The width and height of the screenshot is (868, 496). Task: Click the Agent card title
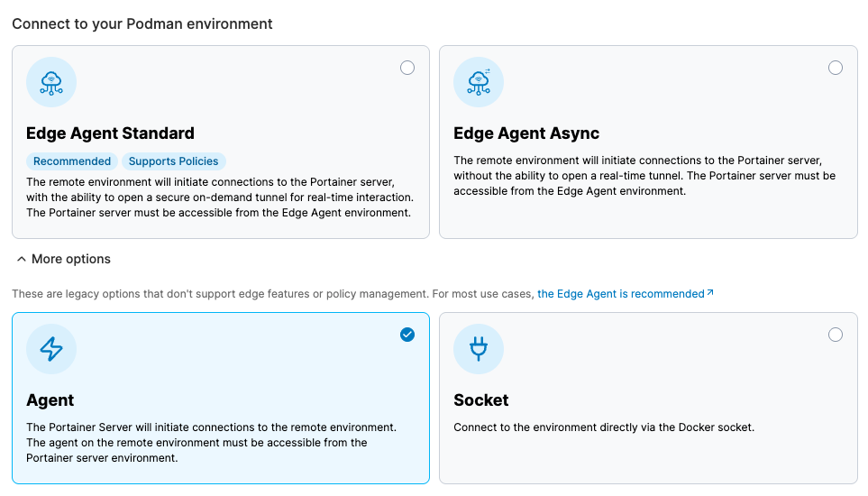(50, 400)
